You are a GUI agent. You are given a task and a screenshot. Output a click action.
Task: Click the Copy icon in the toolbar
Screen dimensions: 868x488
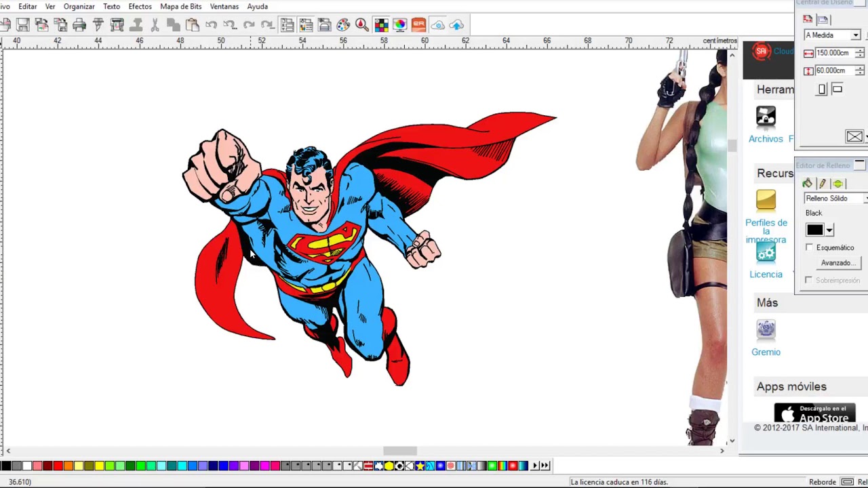pos(174,25)
